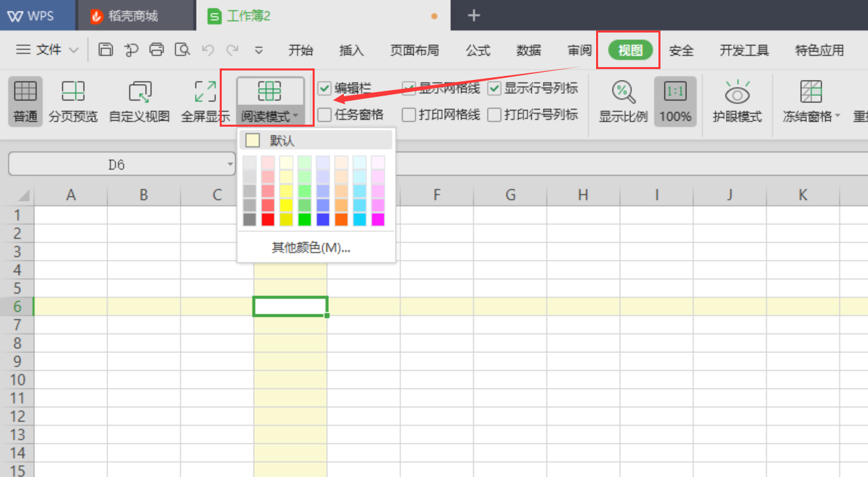The image size is (868, 477).
Task: Open 自定义视图 (Custom Views)
Action: tap(138, 101)
